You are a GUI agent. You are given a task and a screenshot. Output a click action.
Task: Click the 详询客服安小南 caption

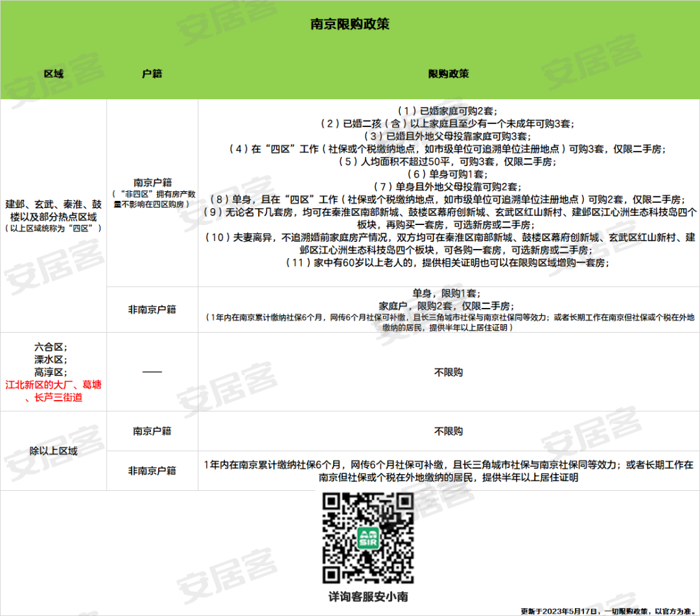368,597
